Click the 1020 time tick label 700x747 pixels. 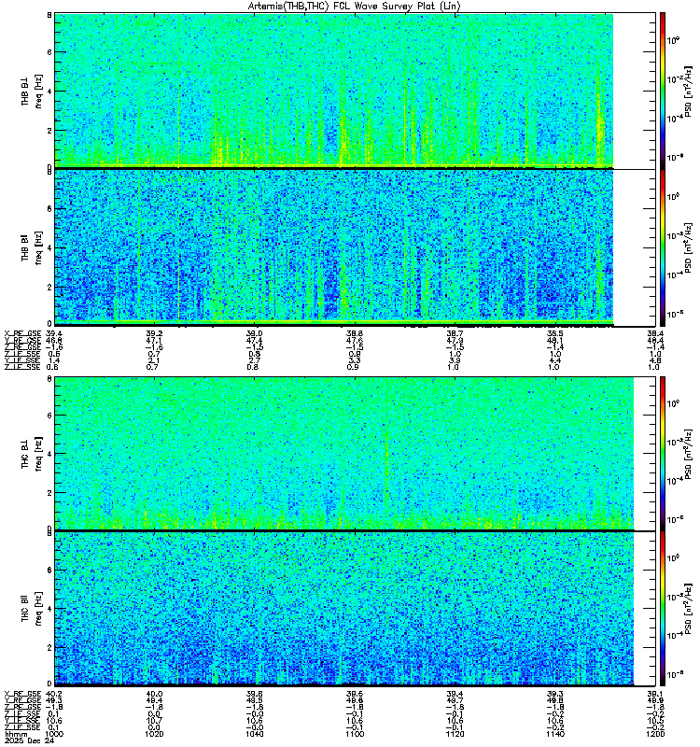[x=154, y=734]
